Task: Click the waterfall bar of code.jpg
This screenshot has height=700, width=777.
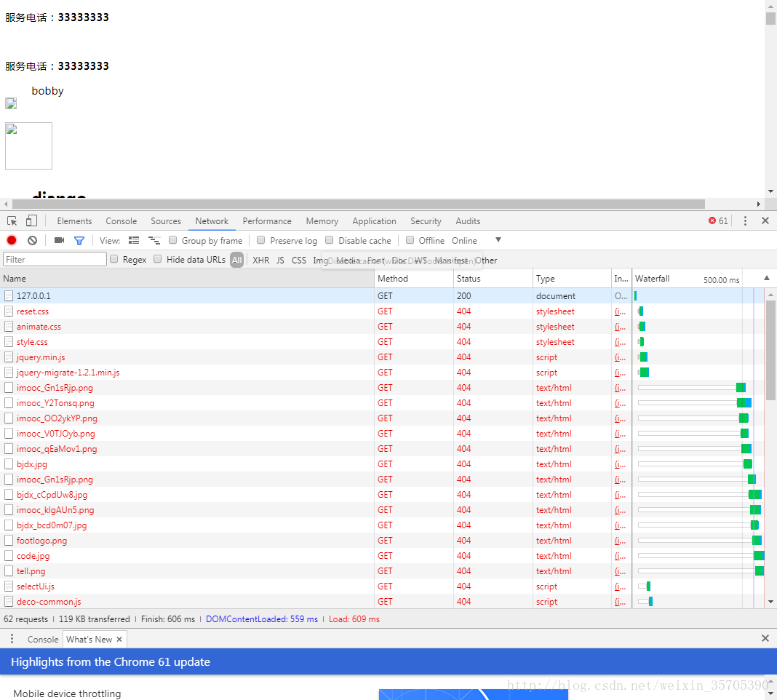Action: (x=759, y=556)
